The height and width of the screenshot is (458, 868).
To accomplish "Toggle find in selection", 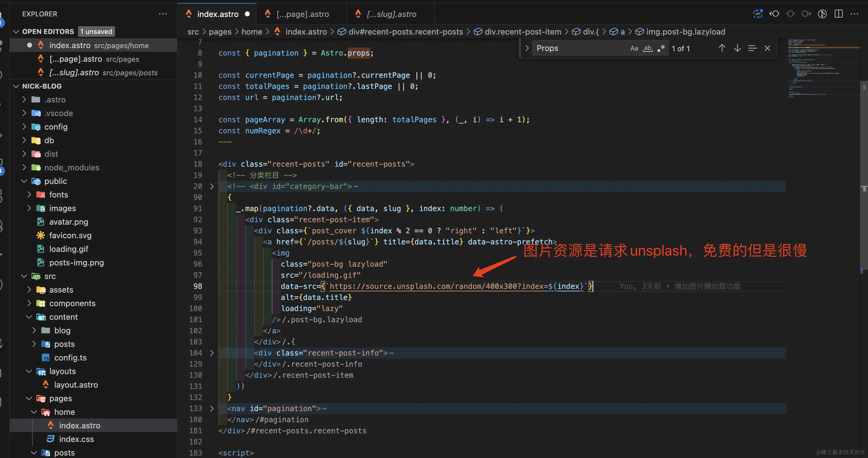I will [x=752, y=48].
